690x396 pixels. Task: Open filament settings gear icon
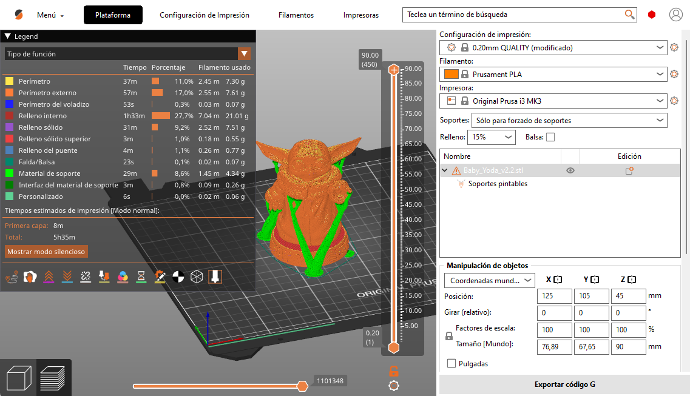674,74
